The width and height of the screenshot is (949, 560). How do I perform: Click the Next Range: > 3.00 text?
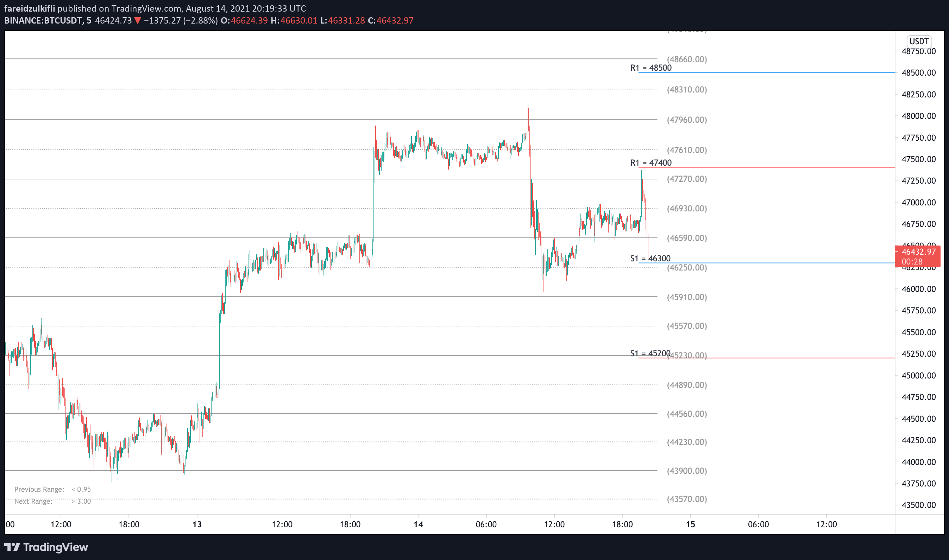[52, 501]
